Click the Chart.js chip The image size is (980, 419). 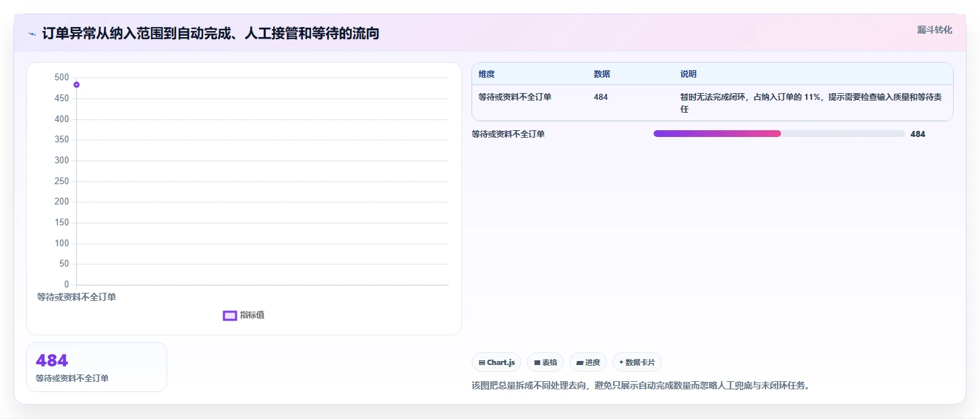click(x=496, y=362)
